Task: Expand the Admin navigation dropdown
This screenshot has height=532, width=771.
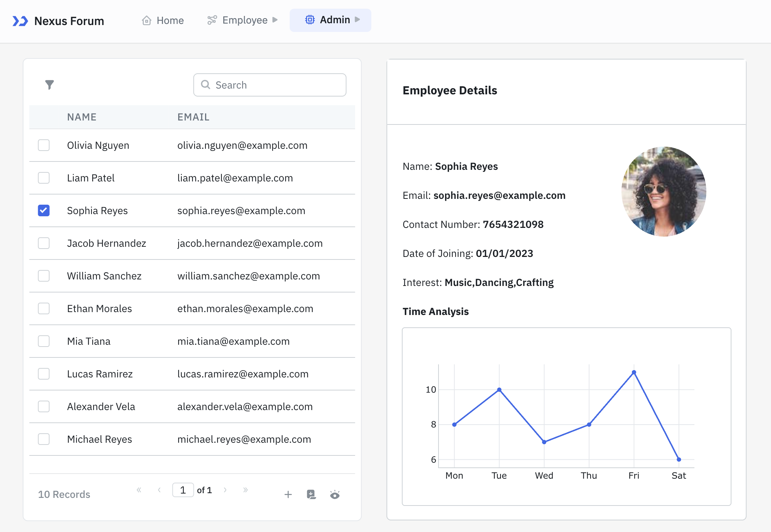Action: (x=358, y=20)
